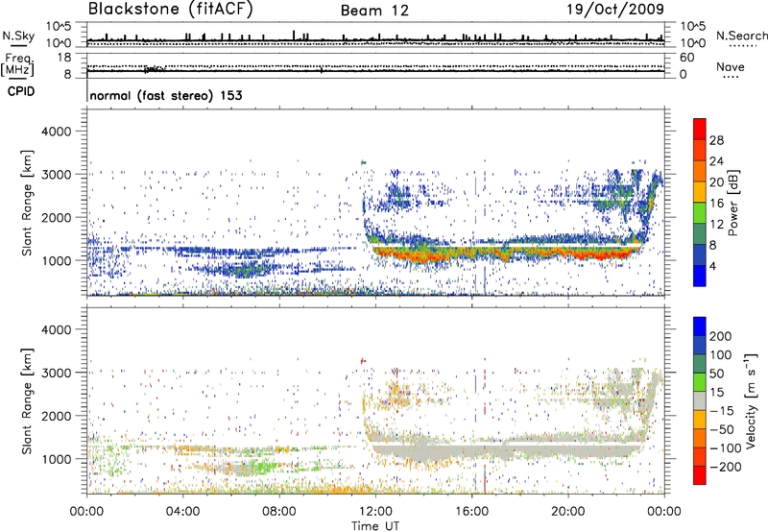Click the 4000 tick on the power panel
The height and width of the screenshot is (532, 768).
tap(57, 132)
